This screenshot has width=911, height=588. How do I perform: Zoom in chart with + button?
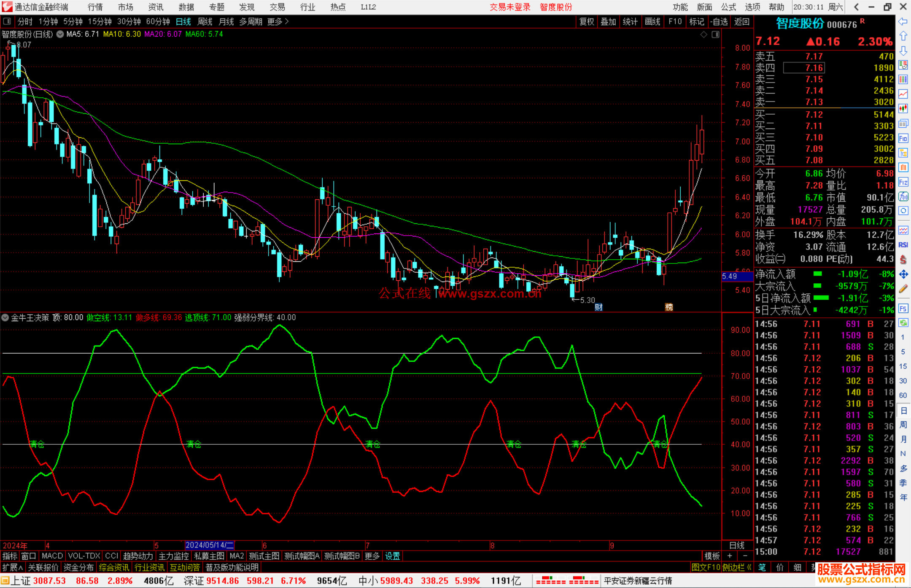pos(730,556)
